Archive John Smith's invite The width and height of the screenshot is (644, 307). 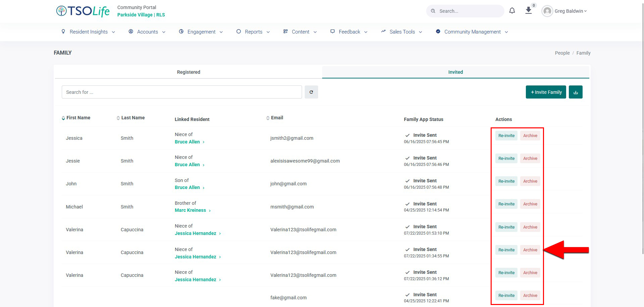pyautogui.click(x=530, y=181)
